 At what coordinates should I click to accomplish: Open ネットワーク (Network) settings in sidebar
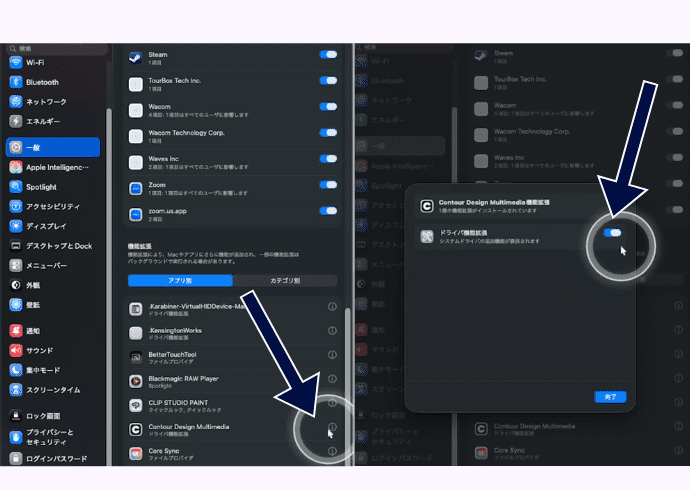pyautogui.click(x=45, y=102)
